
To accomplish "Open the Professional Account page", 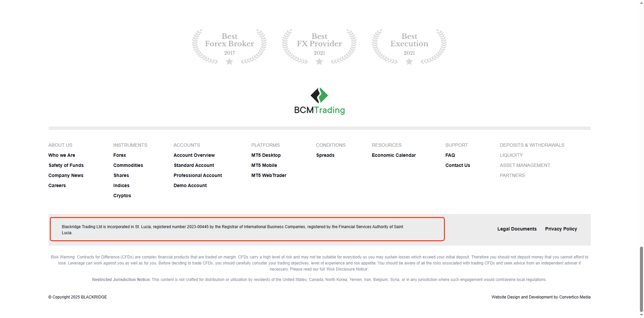I will (198, 175).
